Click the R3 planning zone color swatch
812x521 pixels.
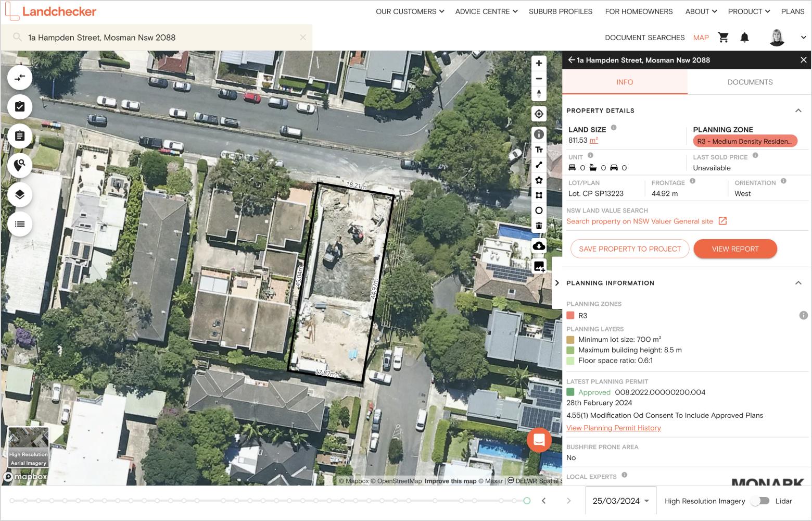point(570,315)
